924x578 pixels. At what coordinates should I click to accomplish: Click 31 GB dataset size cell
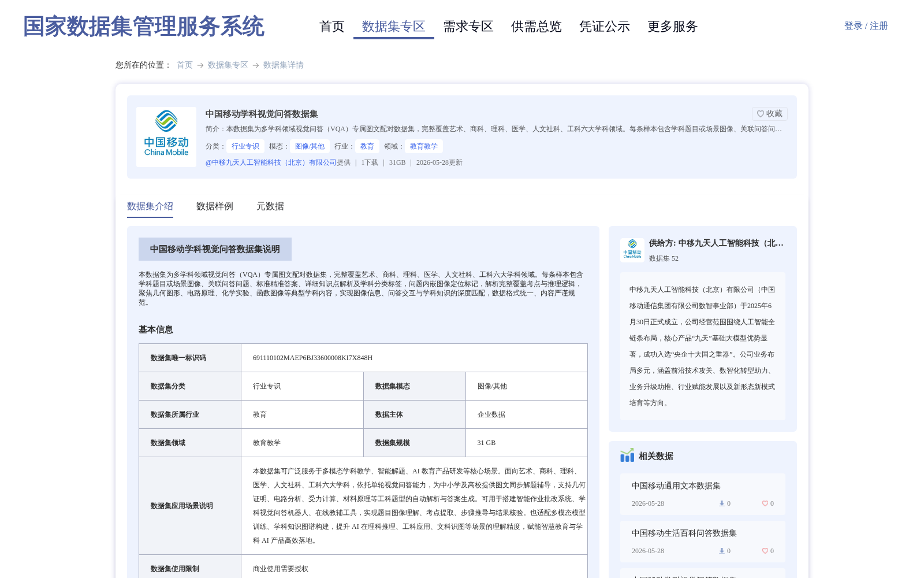pyautogui.click(x=527, y=443)
